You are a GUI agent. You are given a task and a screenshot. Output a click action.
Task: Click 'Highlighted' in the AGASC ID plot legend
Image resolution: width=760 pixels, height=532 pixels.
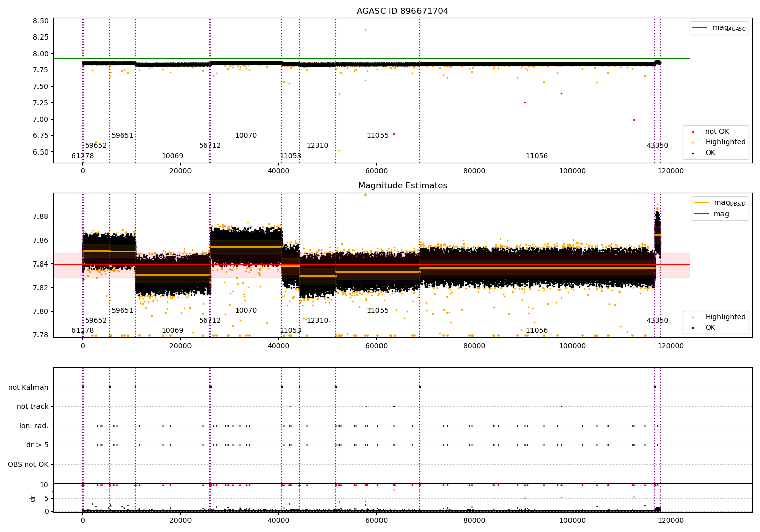click(x=725, y=142)
